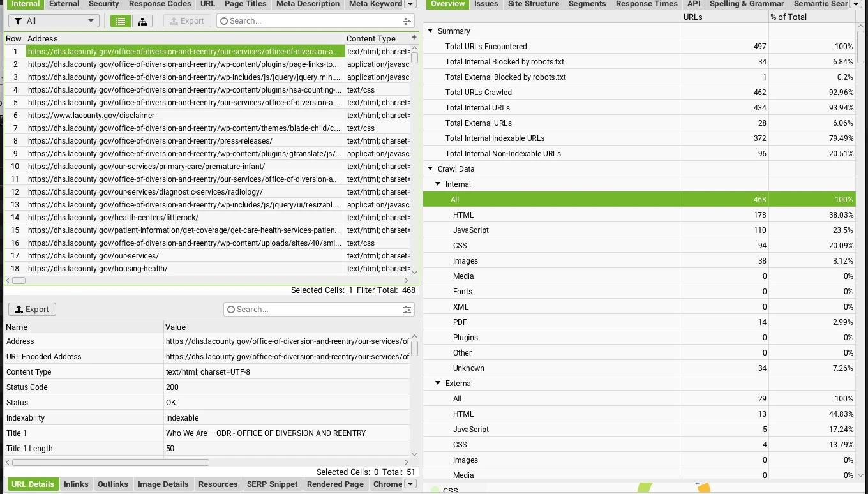The width and height of the screenshot is (868, 494).
Task: Switch to list view mode
Action: coord(121,21)
